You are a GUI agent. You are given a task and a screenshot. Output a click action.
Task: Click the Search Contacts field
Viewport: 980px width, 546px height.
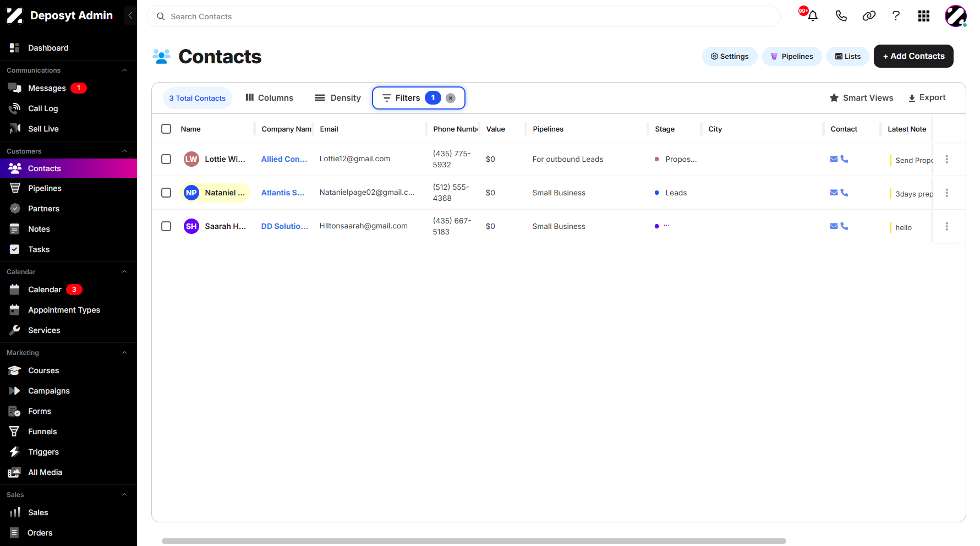coord(463,17)
